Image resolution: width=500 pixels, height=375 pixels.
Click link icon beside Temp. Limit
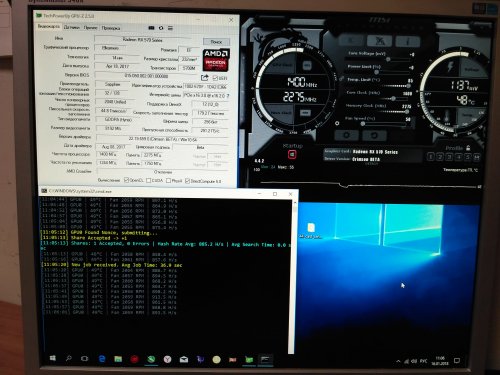coord(341,79)
